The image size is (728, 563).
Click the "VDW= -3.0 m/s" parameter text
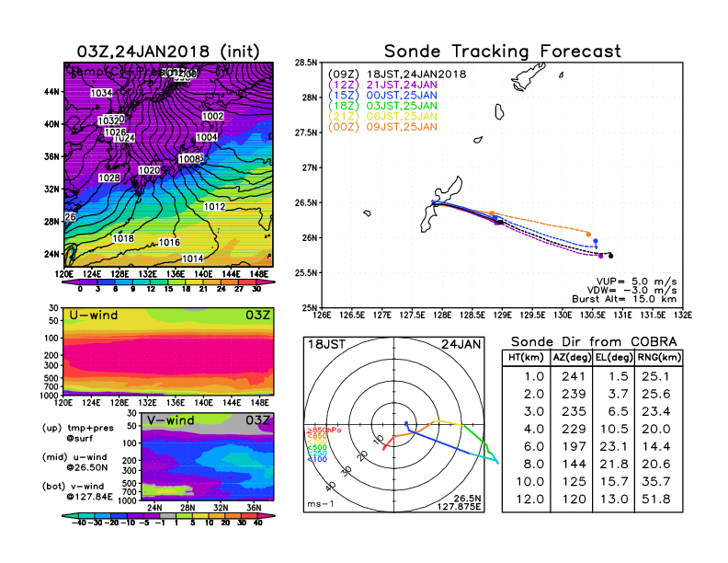[631, 291]
